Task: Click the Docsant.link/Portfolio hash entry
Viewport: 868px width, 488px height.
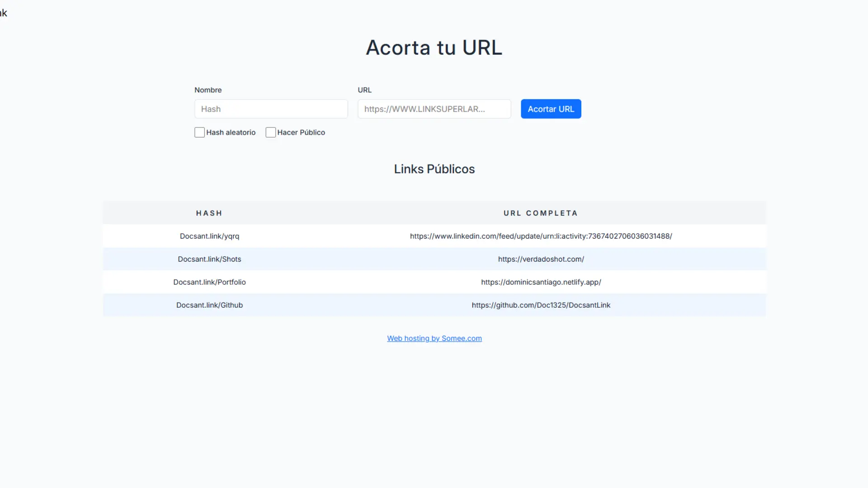Action: click(209, 282)
